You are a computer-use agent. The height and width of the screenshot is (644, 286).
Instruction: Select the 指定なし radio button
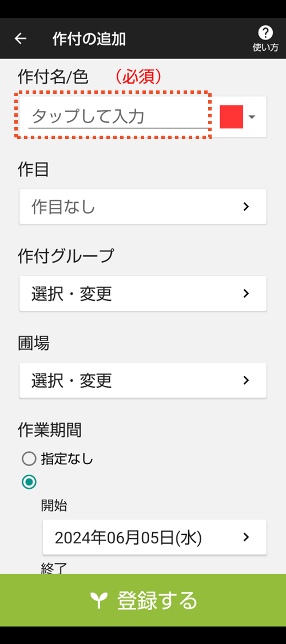click(29, 459)
